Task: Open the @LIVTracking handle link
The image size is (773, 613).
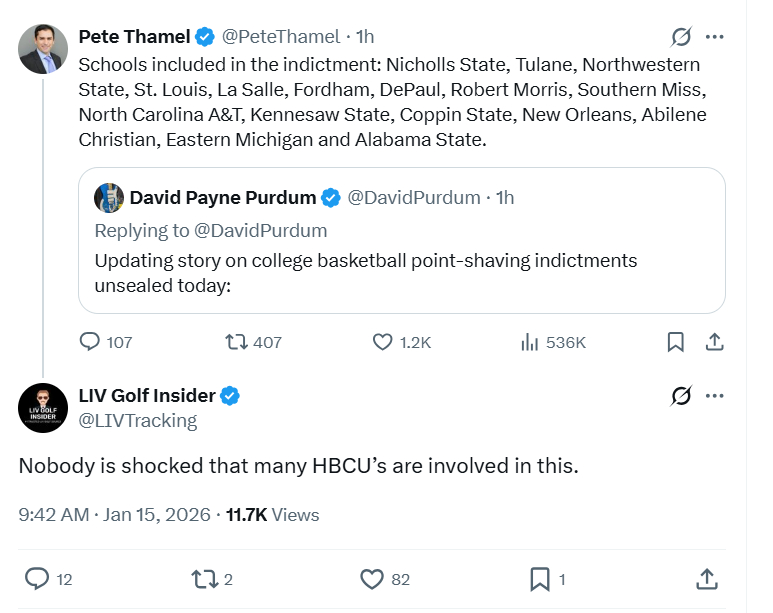Action: click(137, 421)
